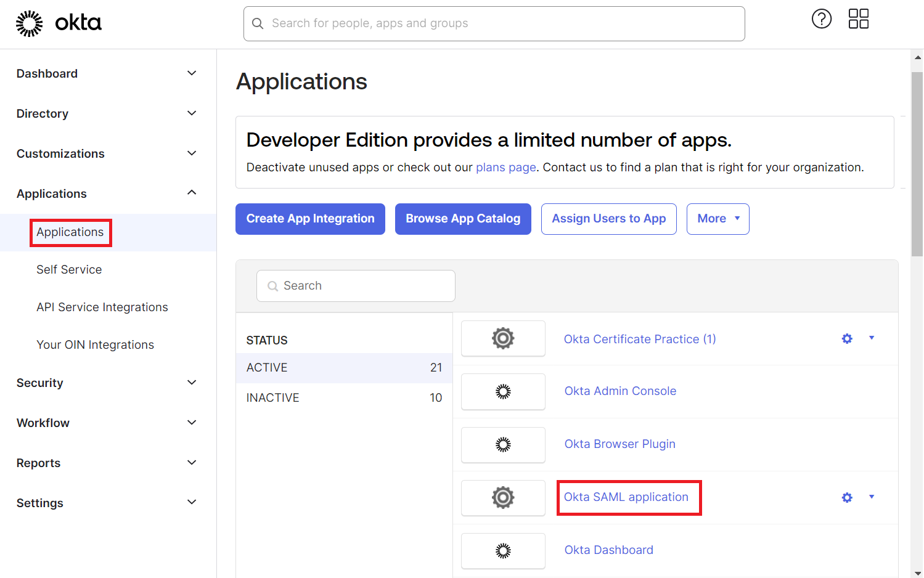Collapse the Applications sidebar section
The image size is (924, 578).
pos(192,193)
